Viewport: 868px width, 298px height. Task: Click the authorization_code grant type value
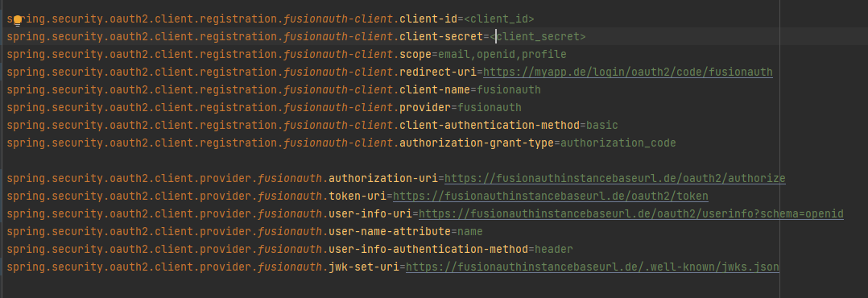click(x=618, y=143)
